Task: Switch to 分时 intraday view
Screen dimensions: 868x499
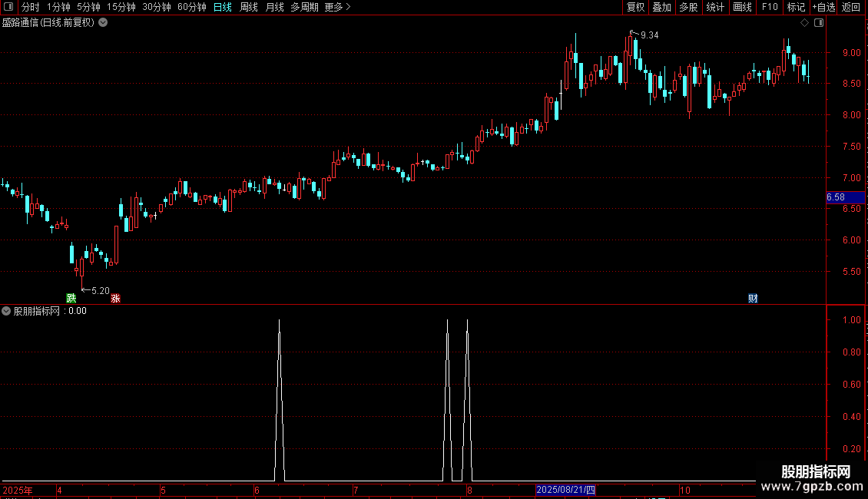Action: tap(31, 7)
